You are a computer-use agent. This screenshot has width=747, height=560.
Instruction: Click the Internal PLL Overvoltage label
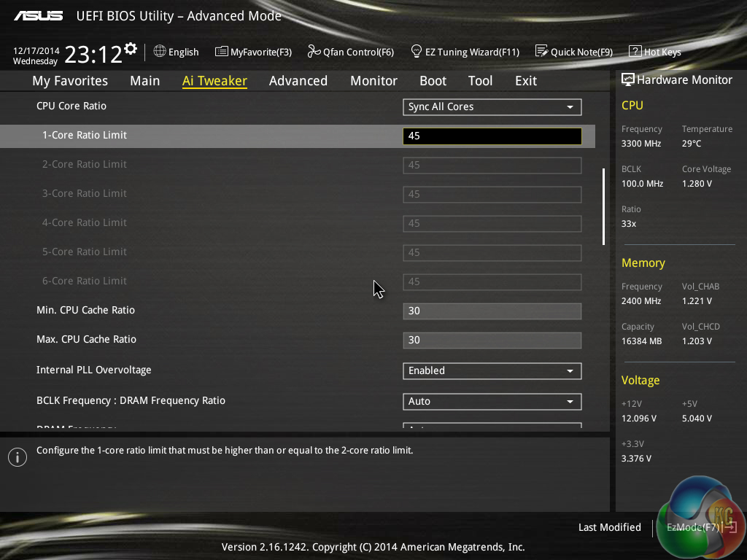[x=94, y=370]
